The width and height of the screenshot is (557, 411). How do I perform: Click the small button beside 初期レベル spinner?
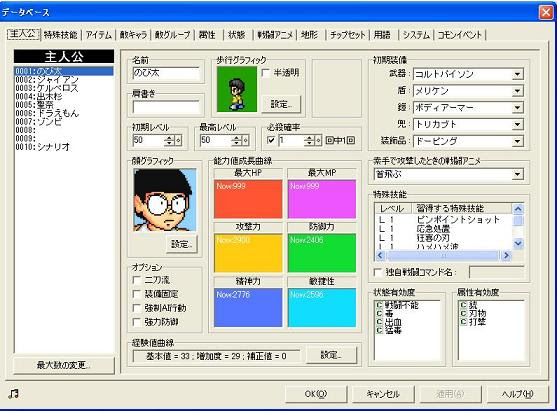[178, 140]
